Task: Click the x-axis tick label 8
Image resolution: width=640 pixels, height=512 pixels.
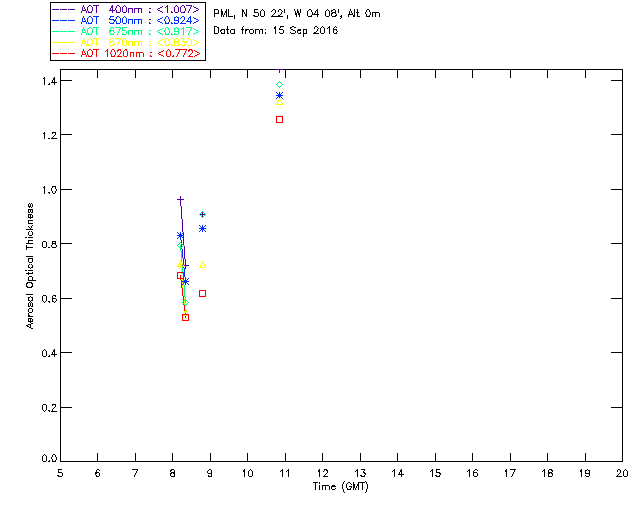Action: [x=173, y=473]
